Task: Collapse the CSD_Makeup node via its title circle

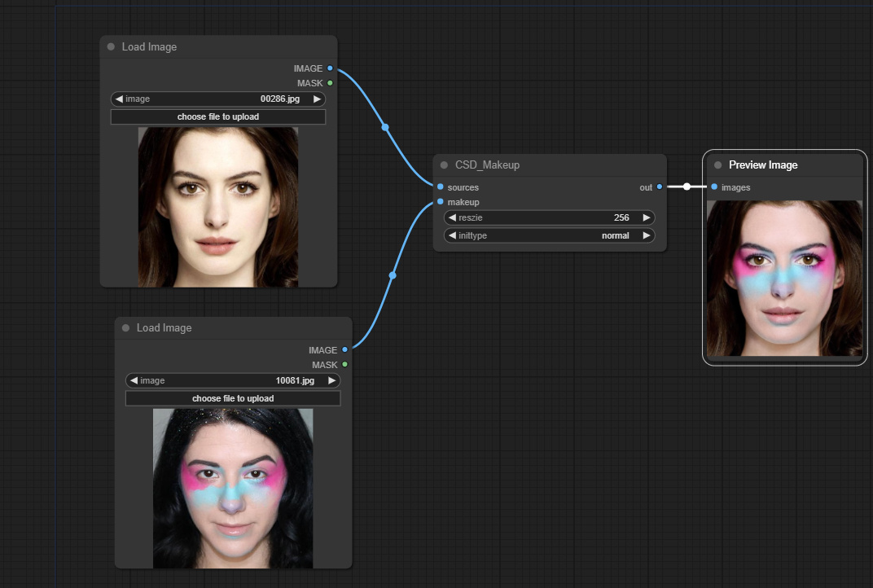Action: point(444,165)
